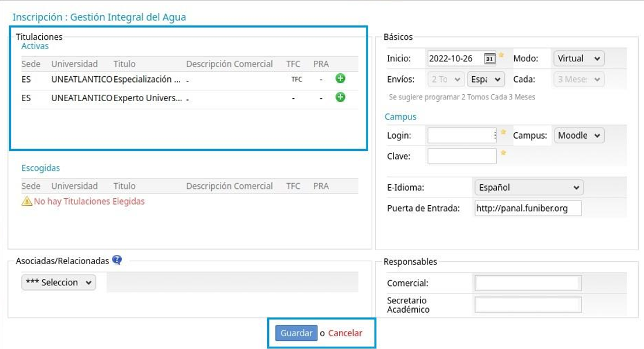Select the Experto Universitario row title

[147, 98]
